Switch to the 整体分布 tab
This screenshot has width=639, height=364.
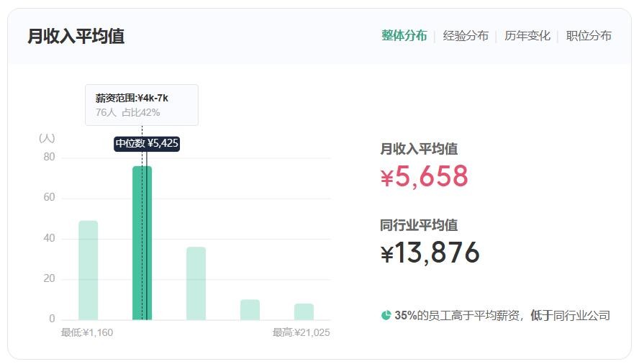(404, 36)
